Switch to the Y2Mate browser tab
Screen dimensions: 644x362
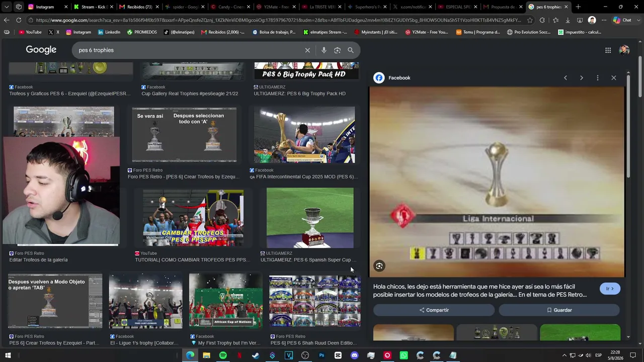pos(275,7)
